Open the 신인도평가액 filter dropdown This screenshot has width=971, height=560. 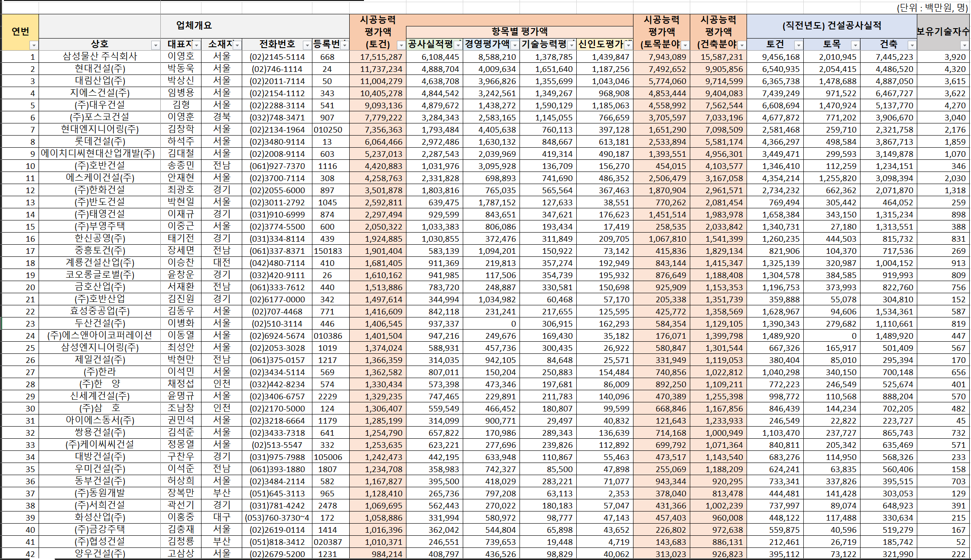[628, 45]
